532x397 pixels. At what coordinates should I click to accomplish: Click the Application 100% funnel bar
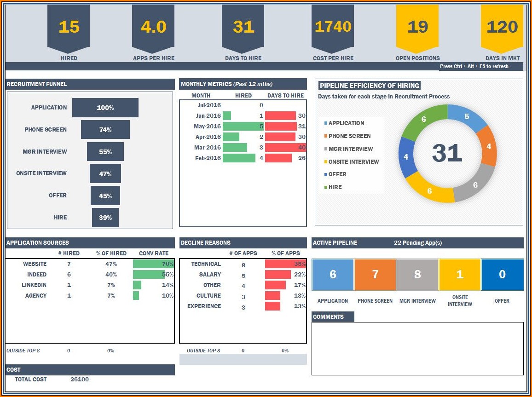[x=105, y=108]
